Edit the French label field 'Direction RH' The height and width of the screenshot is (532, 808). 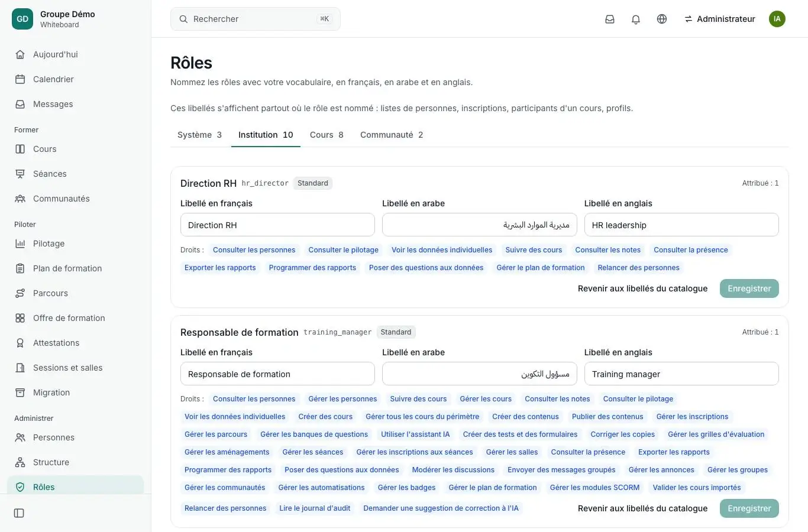277,225
